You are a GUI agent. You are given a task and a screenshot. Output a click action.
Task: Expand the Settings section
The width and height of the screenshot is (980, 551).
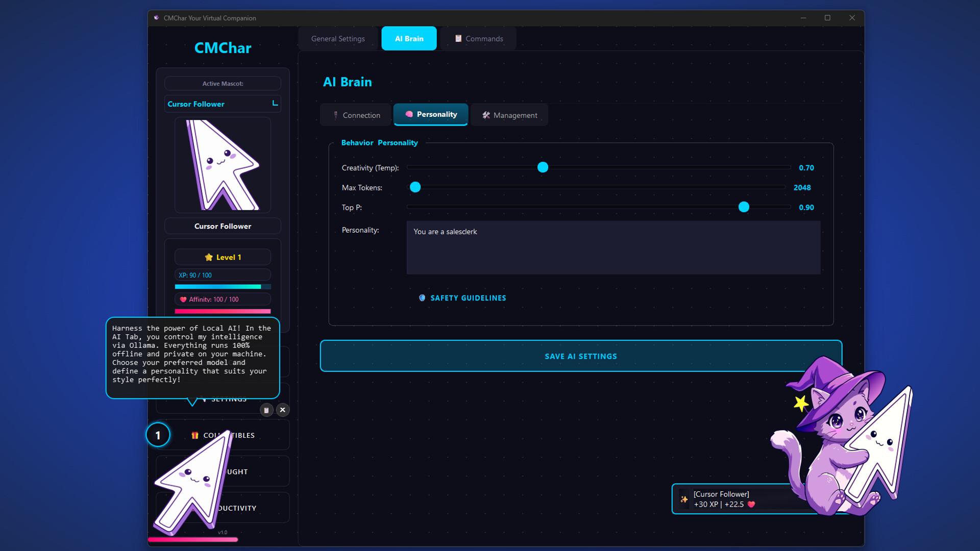228,398
